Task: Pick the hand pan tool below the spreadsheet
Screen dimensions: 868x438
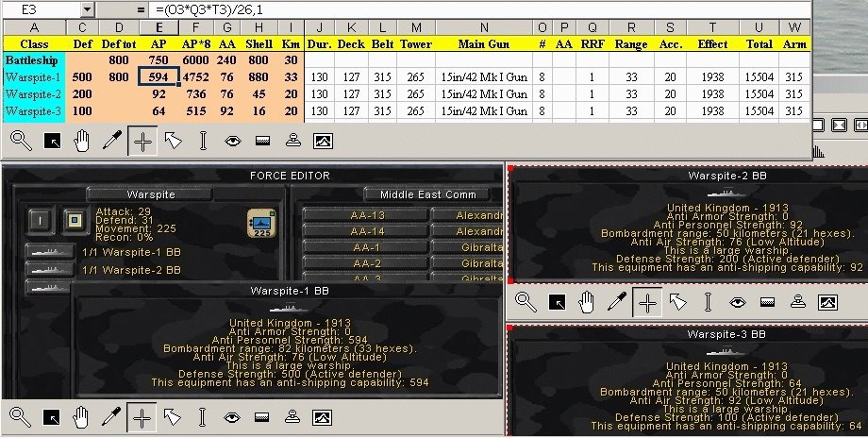Action: click(82, 141)
